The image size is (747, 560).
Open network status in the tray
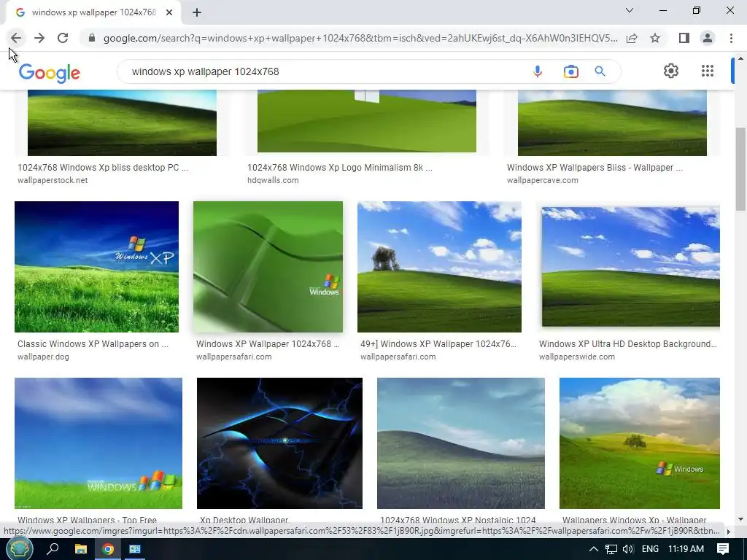tap(611, 549)
